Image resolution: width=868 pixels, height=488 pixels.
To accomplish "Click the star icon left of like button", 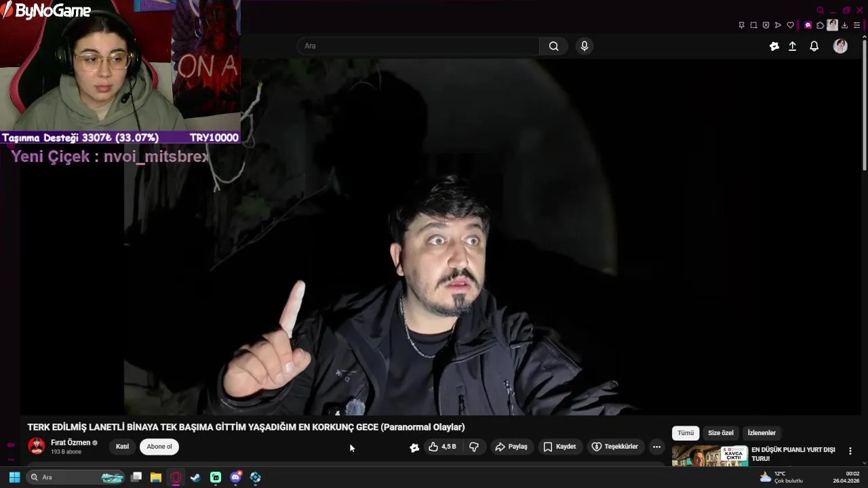I will [x=414, y=447].
